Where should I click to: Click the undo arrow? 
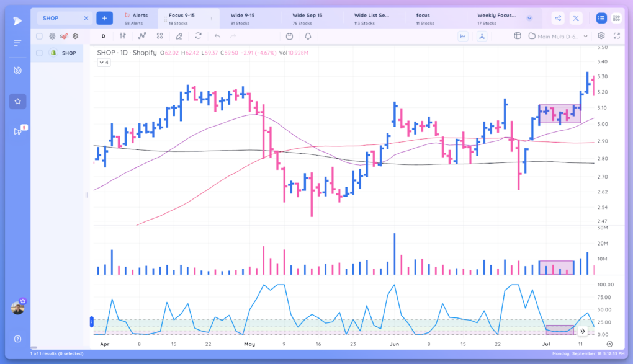click(217, 36)
